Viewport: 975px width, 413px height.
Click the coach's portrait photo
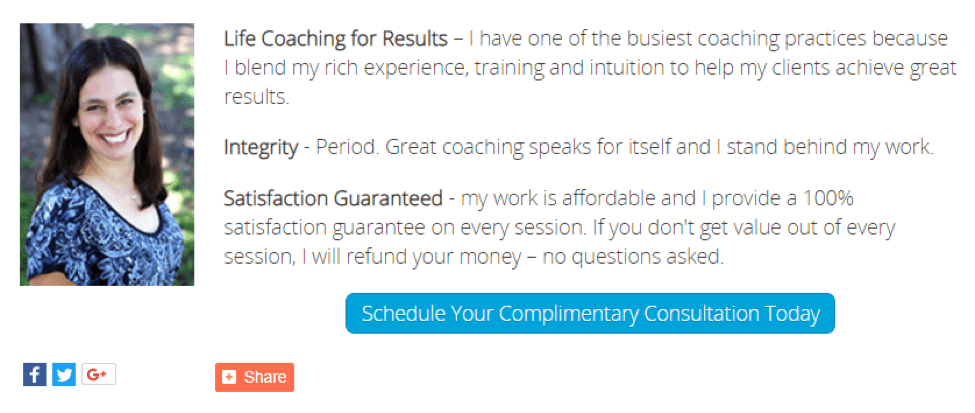(x=107, y=154)
